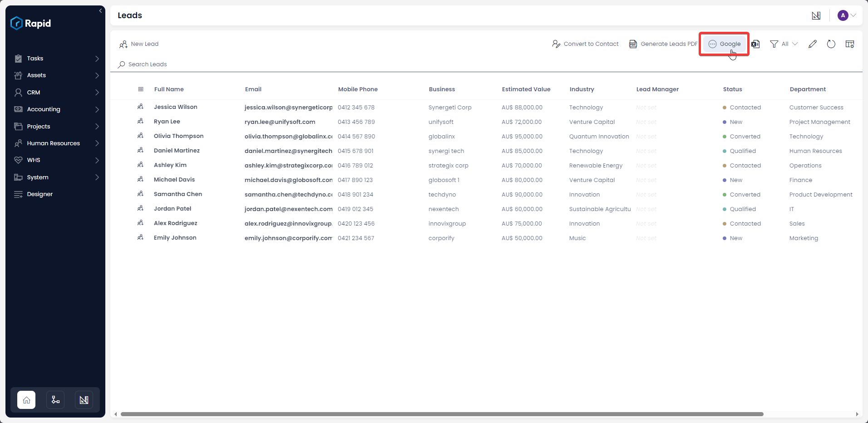Viewport: 868px width, 423px height.
Task: Open column settings table icon
Action: click(x=850, y=44)
